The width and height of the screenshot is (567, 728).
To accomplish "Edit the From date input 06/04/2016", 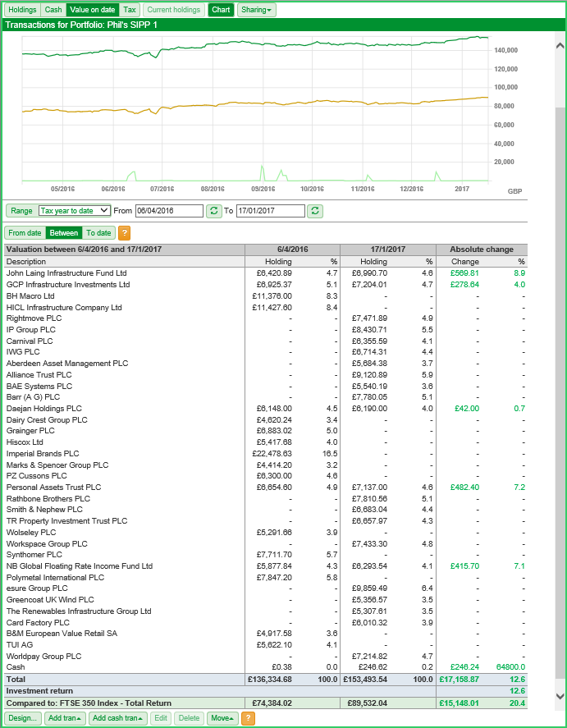I will (x=169, y=211).
